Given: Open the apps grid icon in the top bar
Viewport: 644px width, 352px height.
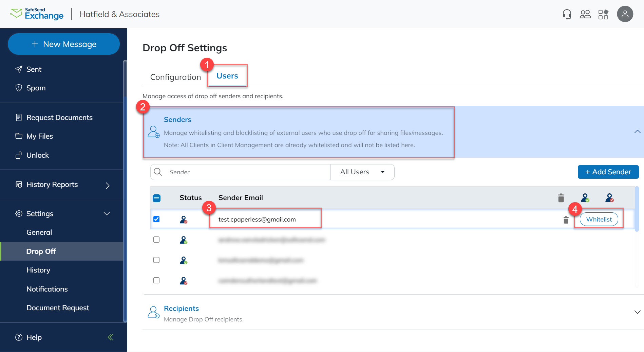Looking at the screenshot, I should coord(604,14).
